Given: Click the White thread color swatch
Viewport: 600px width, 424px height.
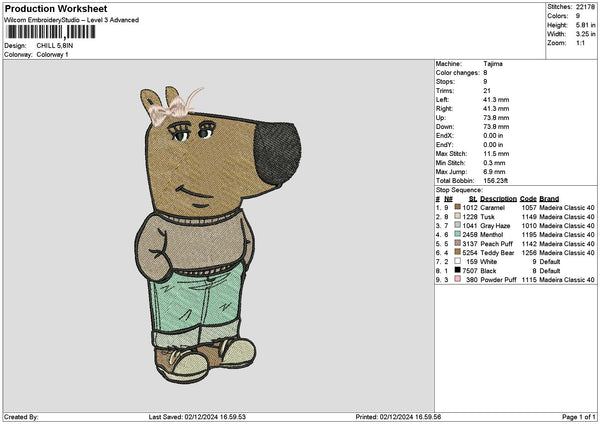Looking at the screenshot, I should coord(458,261).
